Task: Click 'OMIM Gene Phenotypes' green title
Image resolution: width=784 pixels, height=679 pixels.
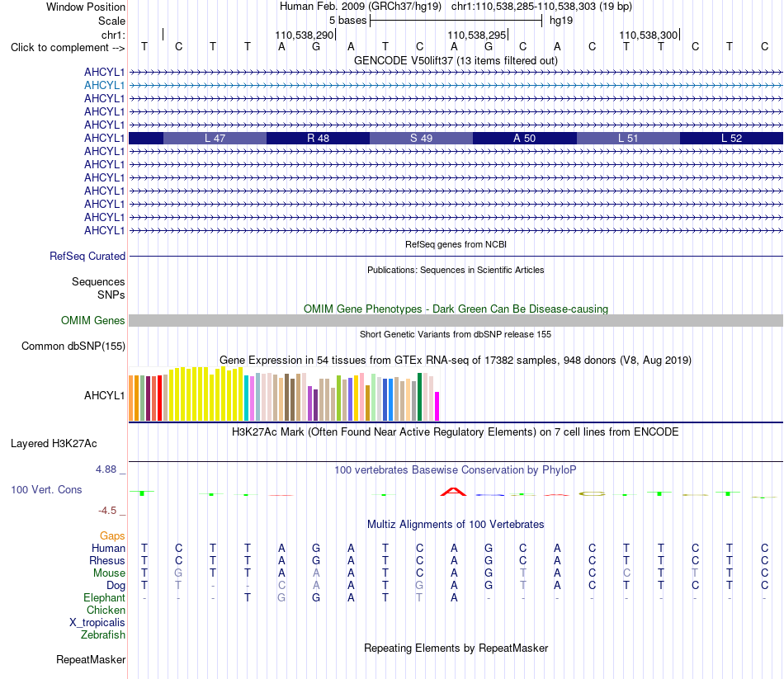Action: pyautogui.click(x=456, y=309)
